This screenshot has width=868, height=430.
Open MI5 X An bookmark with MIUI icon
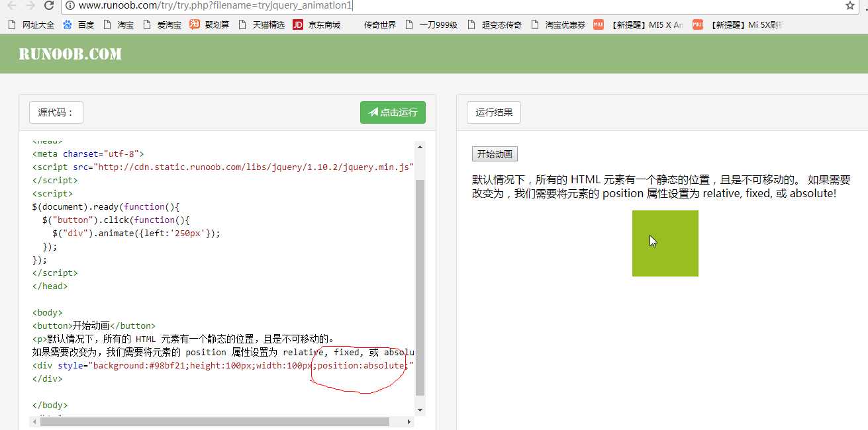[x=639, y=24]
